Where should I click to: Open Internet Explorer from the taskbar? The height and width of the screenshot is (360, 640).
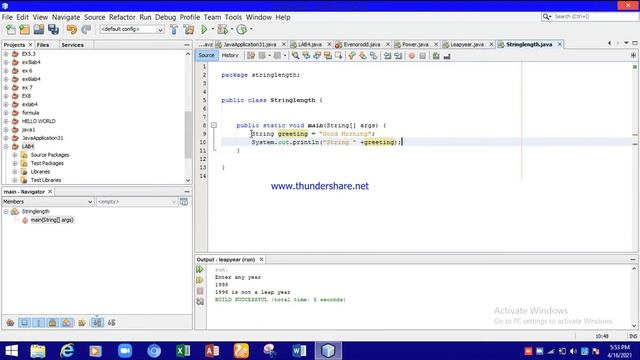[67, 351]
